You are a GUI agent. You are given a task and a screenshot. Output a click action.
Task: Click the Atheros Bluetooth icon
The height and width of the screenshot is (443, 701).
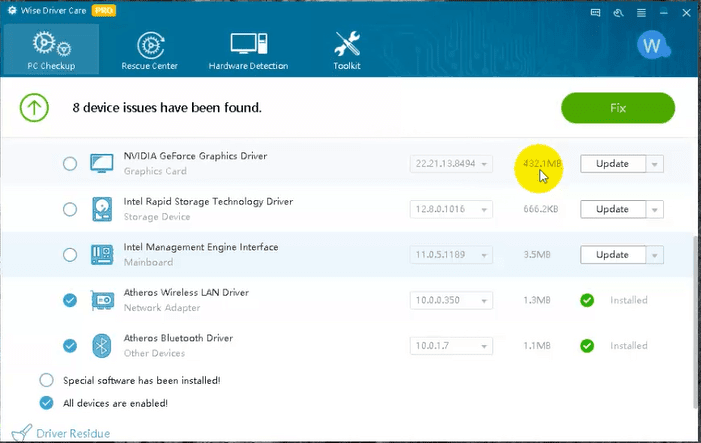[101, 346]
